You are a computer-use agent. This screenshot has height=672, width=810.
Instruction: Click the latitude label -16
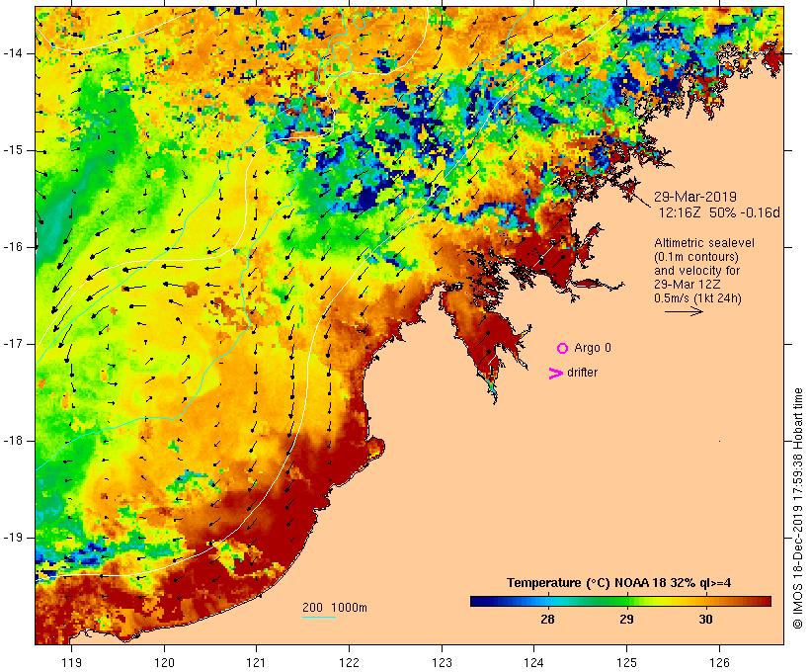click(13, 247)
